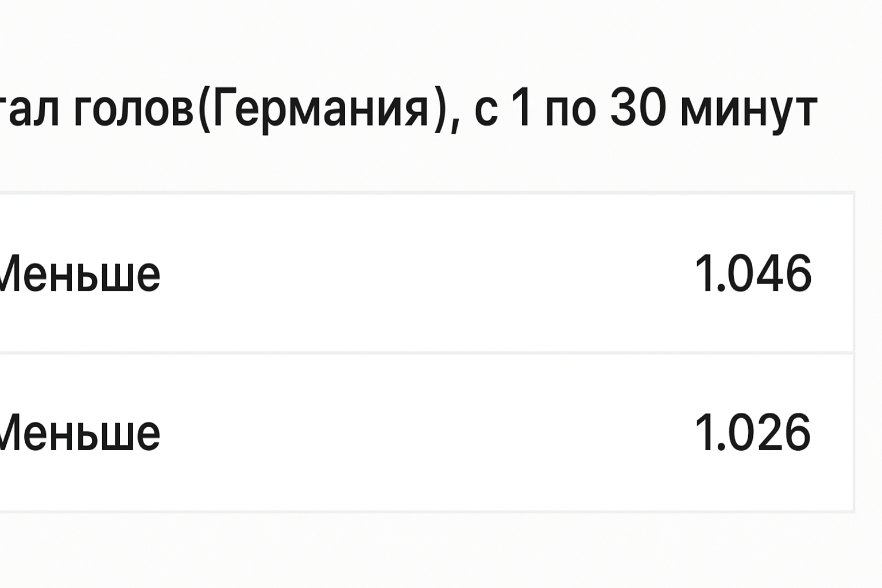Click the digit 1 in the title
Viewport: 882px width, 588px height.
[521, 109]
